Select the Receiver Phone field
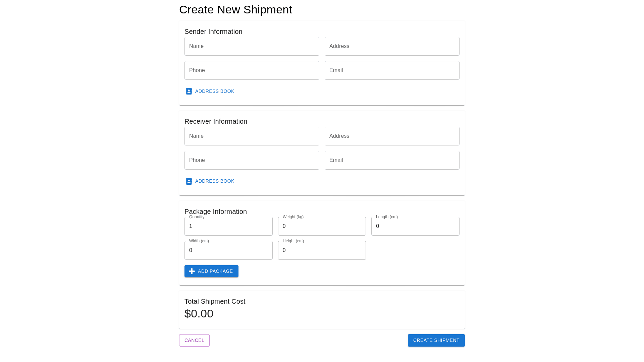The image size is (644, 362). tap(252, 160)
